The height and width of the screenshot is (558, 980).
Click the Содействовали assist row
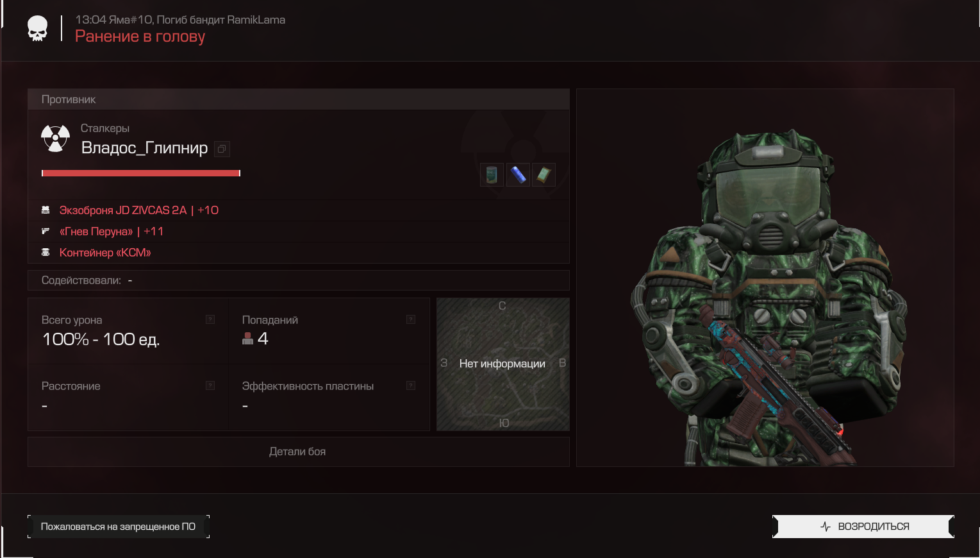click(299, 280)
